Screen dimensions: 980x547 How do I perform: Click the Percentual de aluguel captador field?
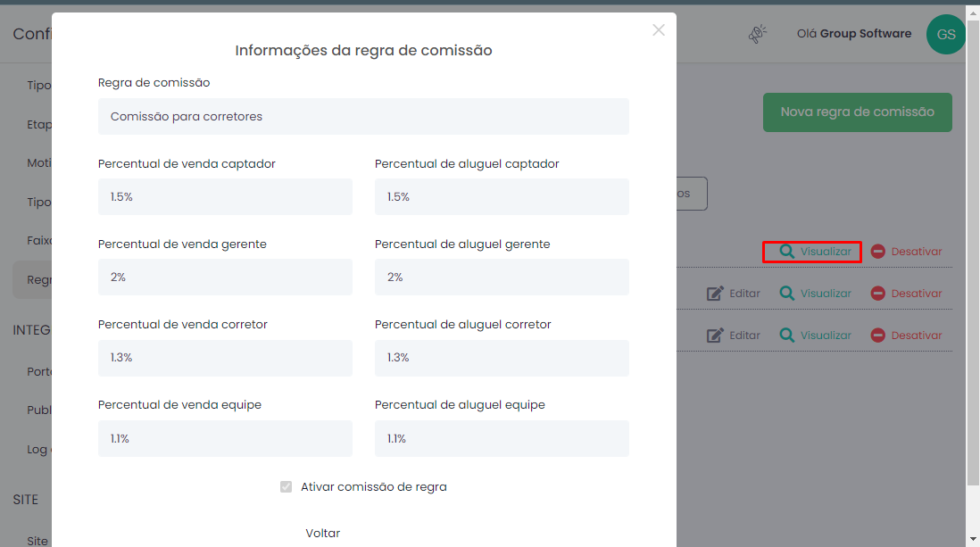point(502,196)
